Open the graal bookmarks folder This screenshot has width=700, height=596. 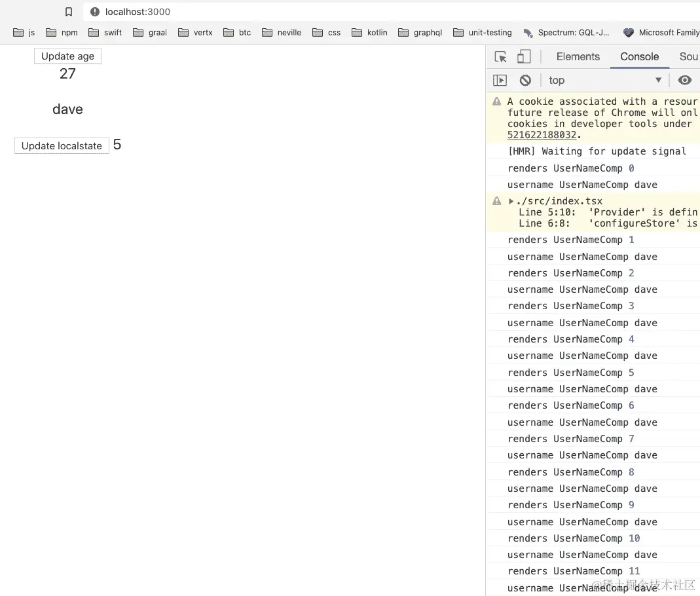pos(150,33)
